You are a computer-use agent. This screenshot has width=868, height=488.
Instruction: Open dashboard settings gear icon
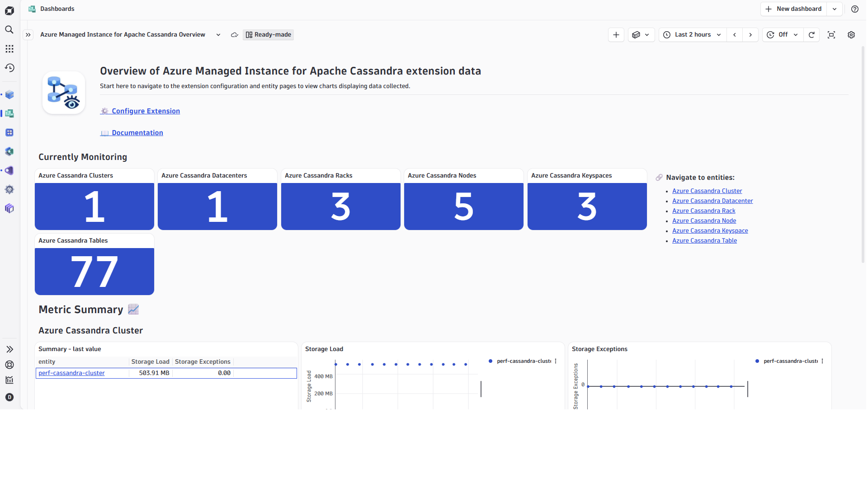tap(851, 35)
